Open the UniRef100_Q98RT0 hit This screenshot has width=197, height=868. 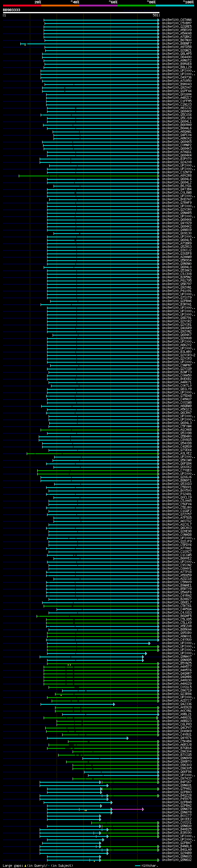click(x=177, y=761)
